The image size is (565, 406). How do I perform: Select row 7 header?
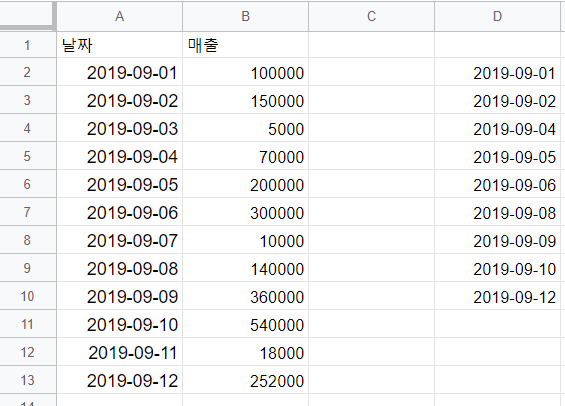27,212
